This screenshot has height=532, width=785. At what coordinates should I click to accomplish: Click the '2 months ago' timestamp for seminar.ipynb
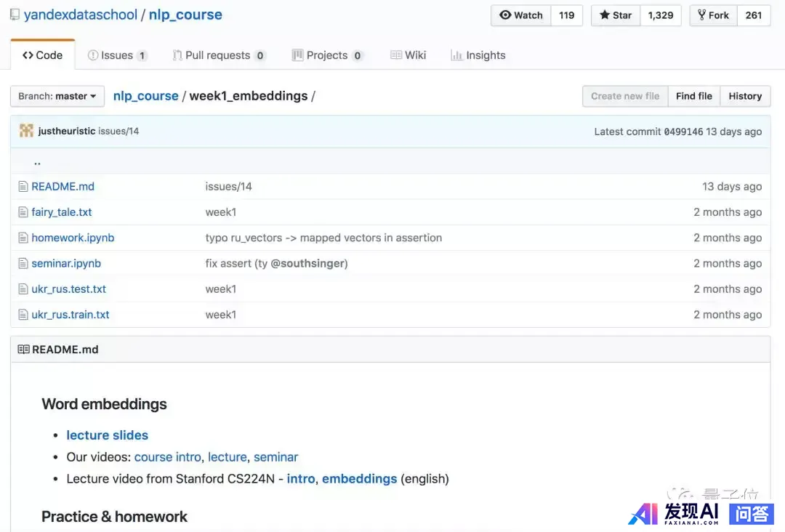pyautogui.click(x=728, y=263)
